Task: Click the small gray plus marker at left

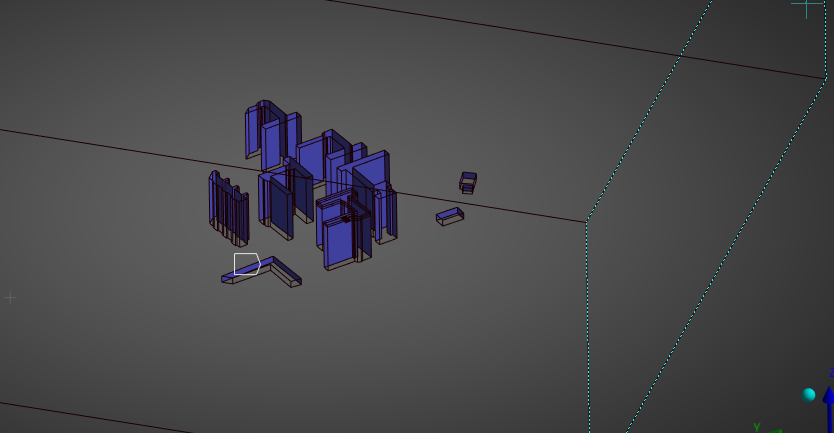Action: 10,298
